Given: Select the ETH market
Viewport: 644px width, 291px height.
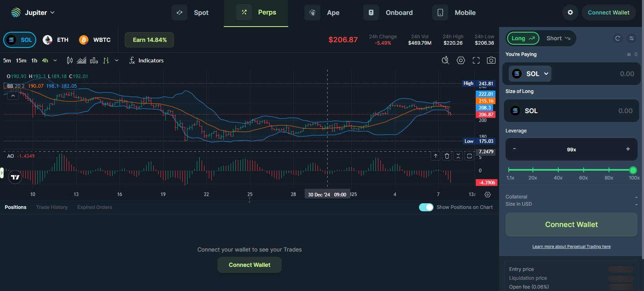Looking at the screenshot, I should tap(56, 40).
